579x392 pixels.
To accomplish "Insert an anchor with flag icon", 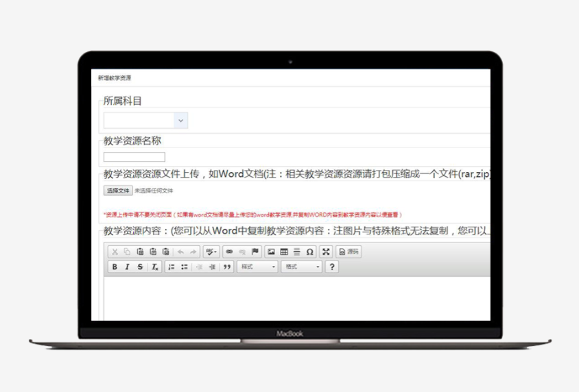I will (x=255, y=252).
